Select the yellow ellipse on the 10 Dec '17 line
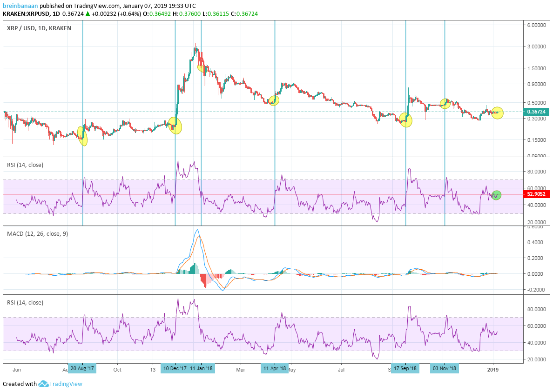The width and height of the screenshot is (553, 392). pyautogui.click(x=175, y=126)
